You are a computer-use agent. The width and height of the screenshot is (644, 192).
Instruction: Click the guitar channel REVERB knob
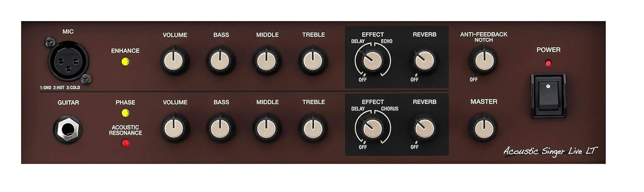pos(424,128)
